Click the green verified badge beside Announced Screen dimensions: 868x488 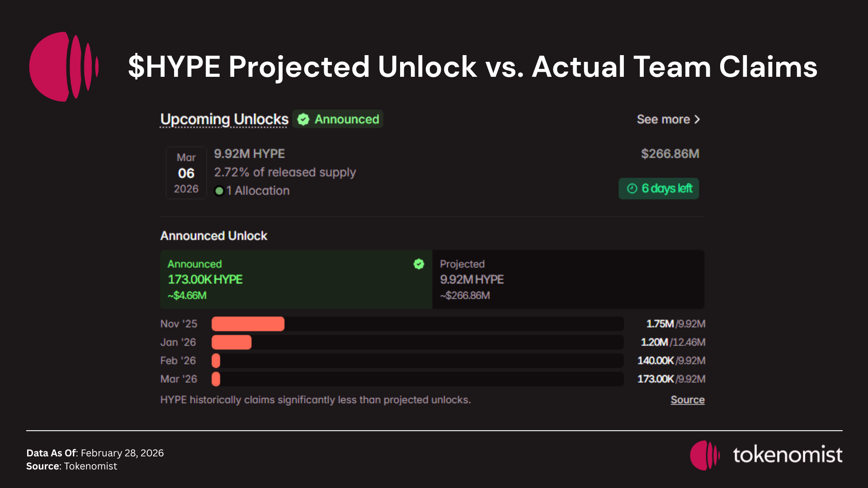coord(303,119)
